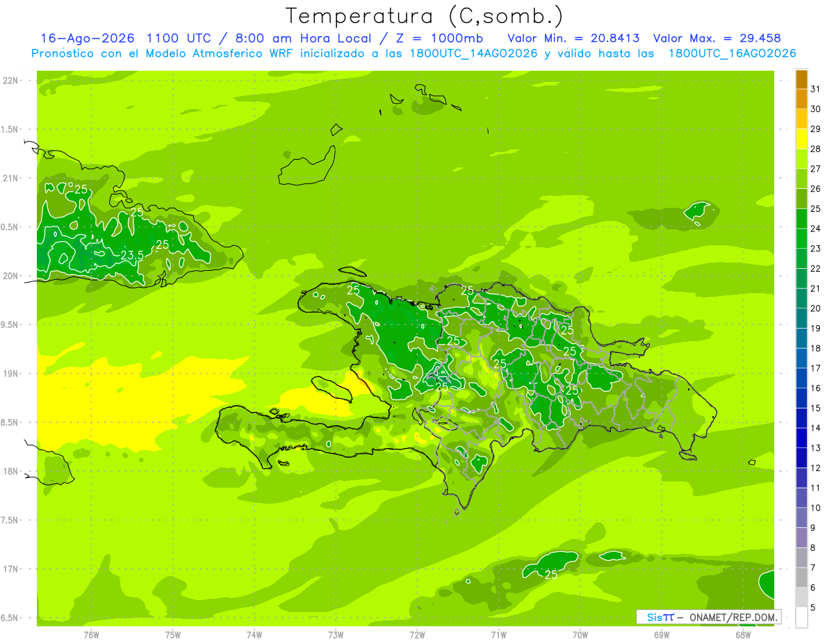This screenshot has height=644, width=834.
Task: Click colorbar label '8'
Action: 813,547
